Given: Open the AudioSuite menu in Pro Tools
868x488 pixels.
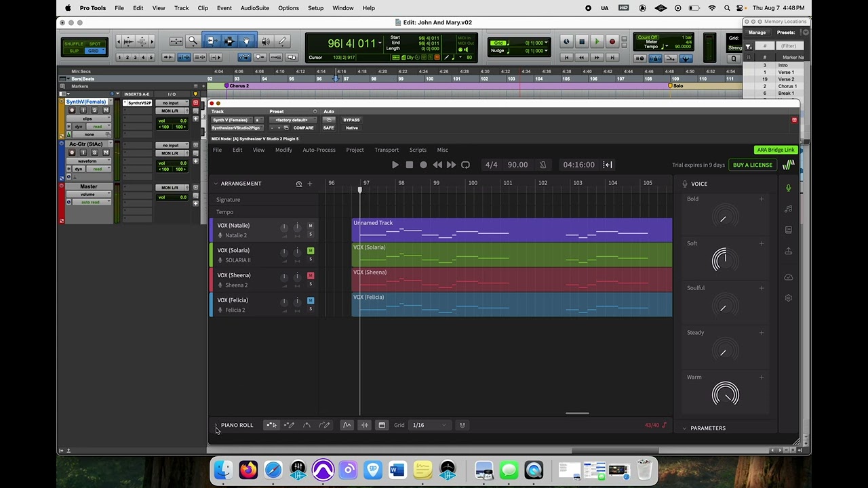Looking at the screenshot, I should pos(255,8).
